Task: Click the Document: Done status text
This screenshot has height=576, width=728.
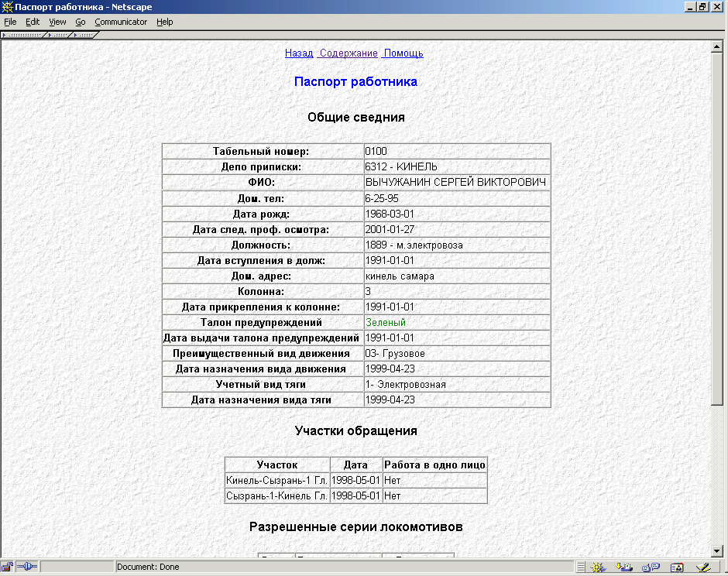Action: coord(148,567)
